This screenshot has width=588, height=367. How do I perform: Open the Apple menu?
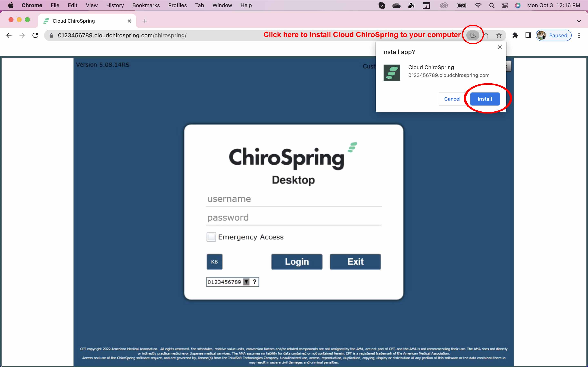[11, 5]
